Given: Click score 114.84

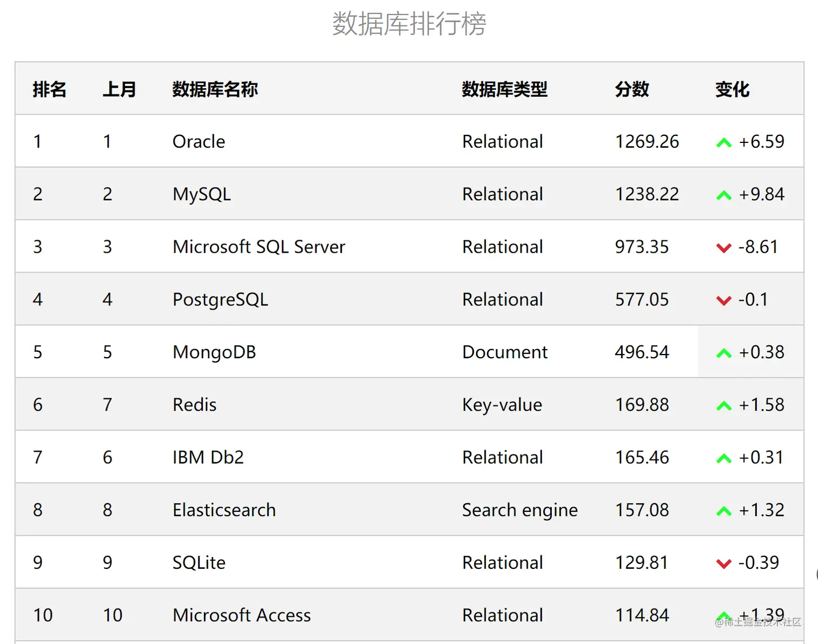Looking at the screenshot, I should point(642,615).
